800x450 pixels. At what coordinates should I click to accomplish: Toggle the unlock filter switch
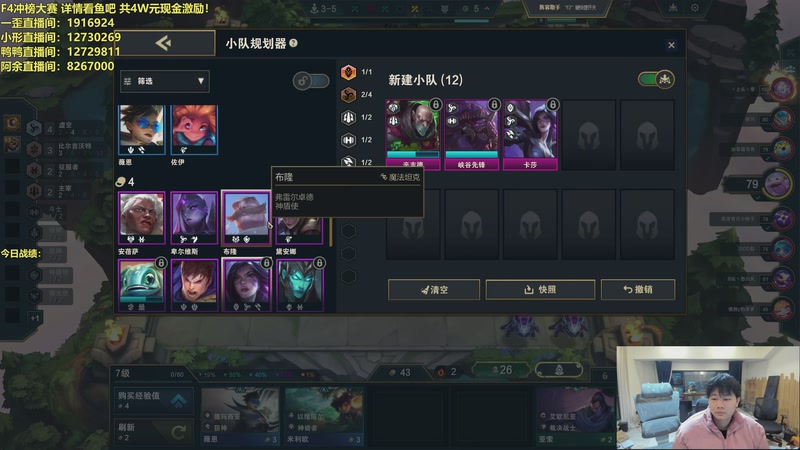click(311, 81)
